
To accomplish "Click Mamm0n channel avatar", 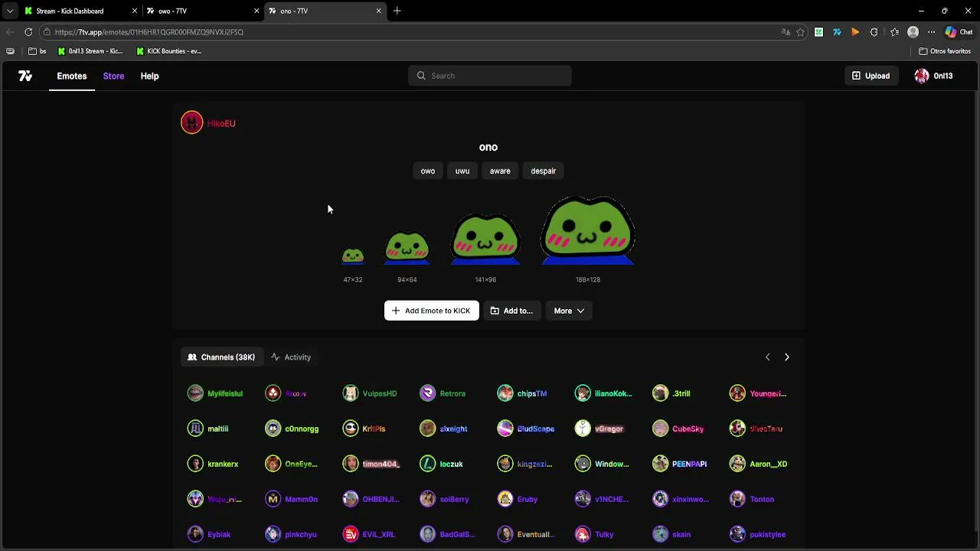I will [x=273, y=499].
